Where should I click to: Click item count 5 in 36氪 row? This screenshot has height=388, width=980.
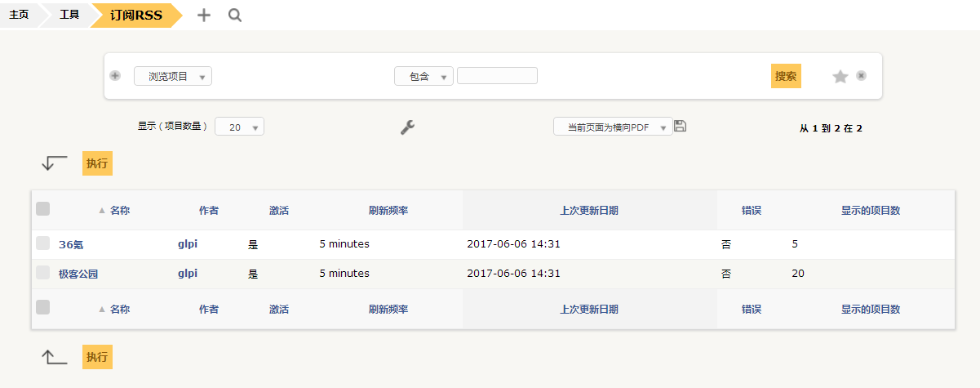[795, 244]
